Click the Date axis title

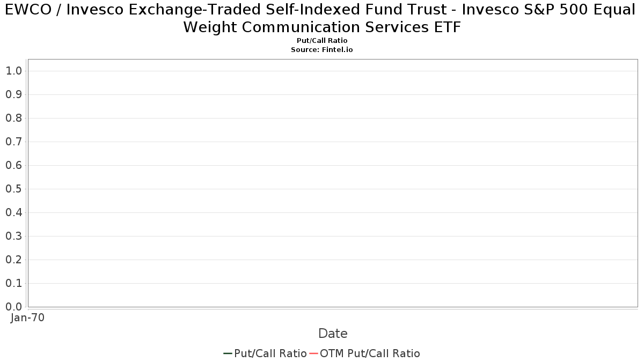coord(333,334)
